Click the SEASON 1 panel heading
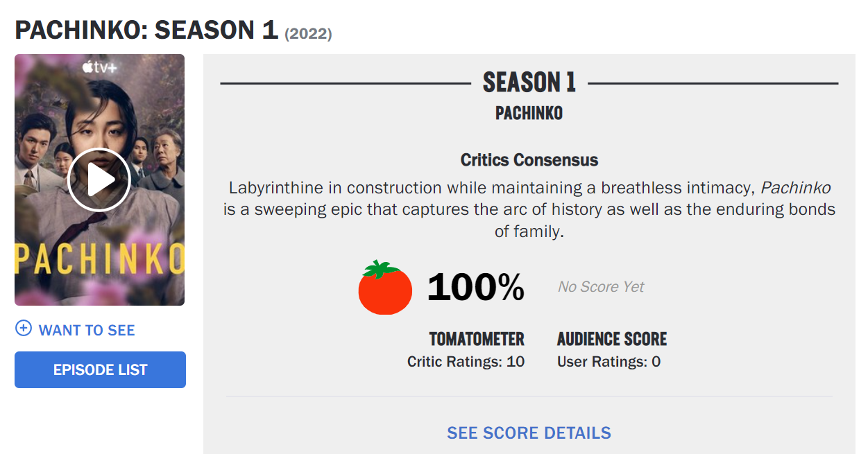868x454 pixels. [x=529, y=82]
